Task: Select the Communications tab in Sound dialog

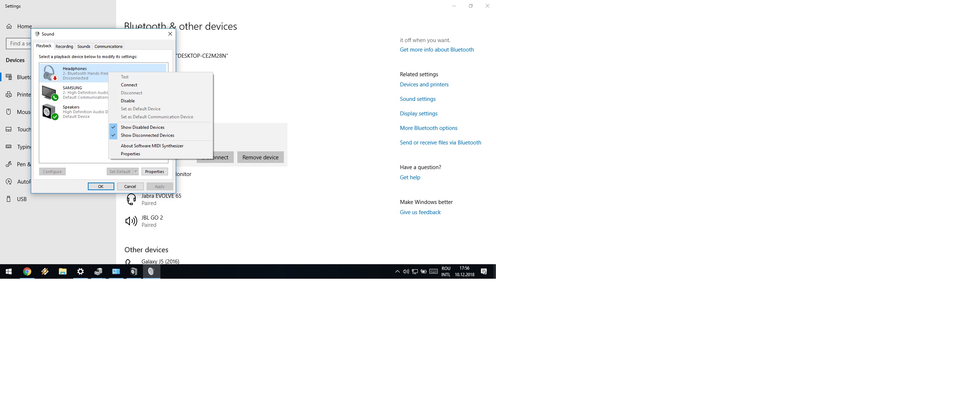Action: tap(108, 46)
